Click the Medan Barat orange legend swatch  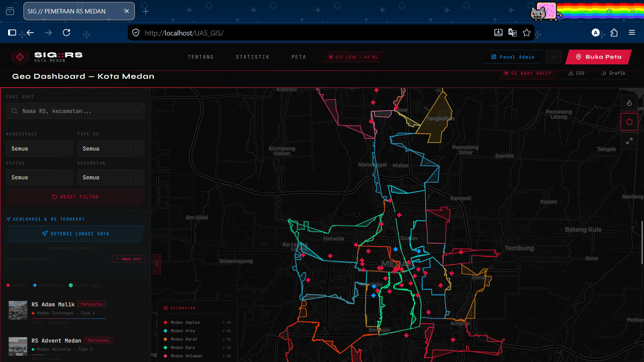pos(165,339)
